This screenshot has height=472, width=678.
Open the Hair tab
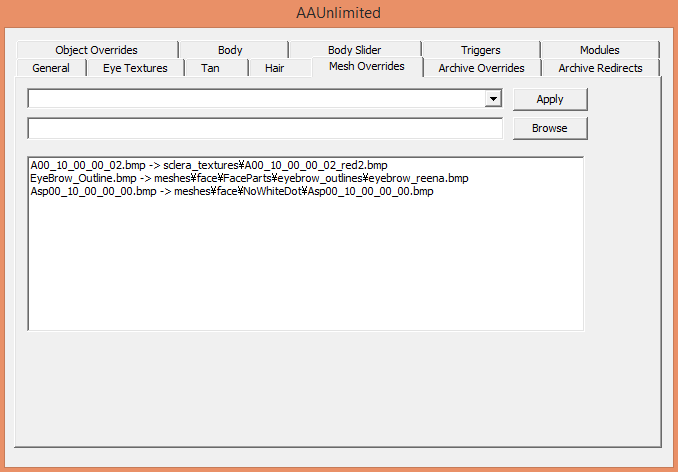pyautogui.click(x=280, y=68)
